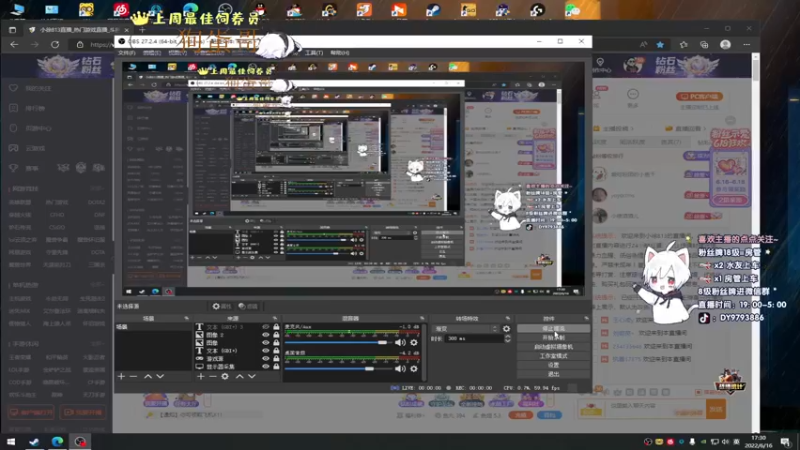The width and height of the screenshot is (800, 450).
Task: Hide the 图像 2 source
Action: tap(265, 335)
